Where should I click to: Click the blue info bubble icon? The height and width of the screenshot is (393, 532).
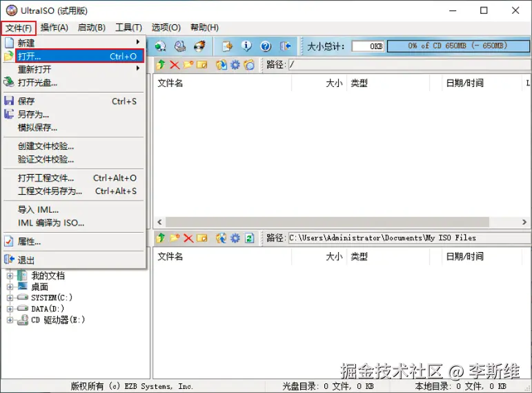(x=246, y=46)
